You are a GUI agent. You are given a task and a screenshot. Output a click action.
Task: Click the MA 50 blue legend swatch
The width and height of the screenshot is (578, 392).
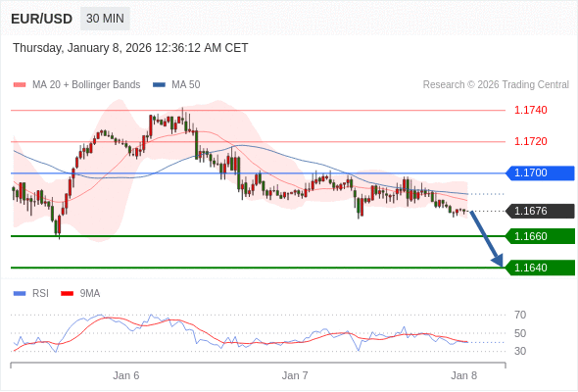159,85
